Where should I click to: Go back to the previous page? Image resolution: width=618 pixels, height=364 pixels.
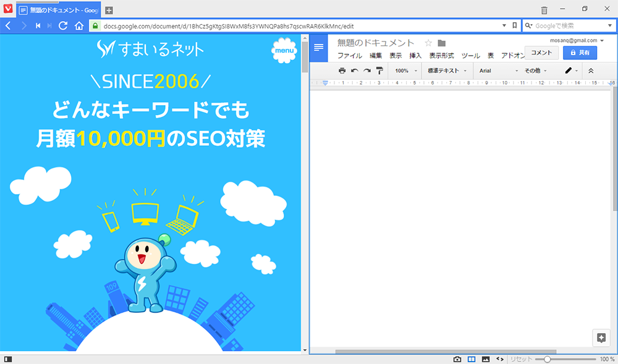(8, 26)
